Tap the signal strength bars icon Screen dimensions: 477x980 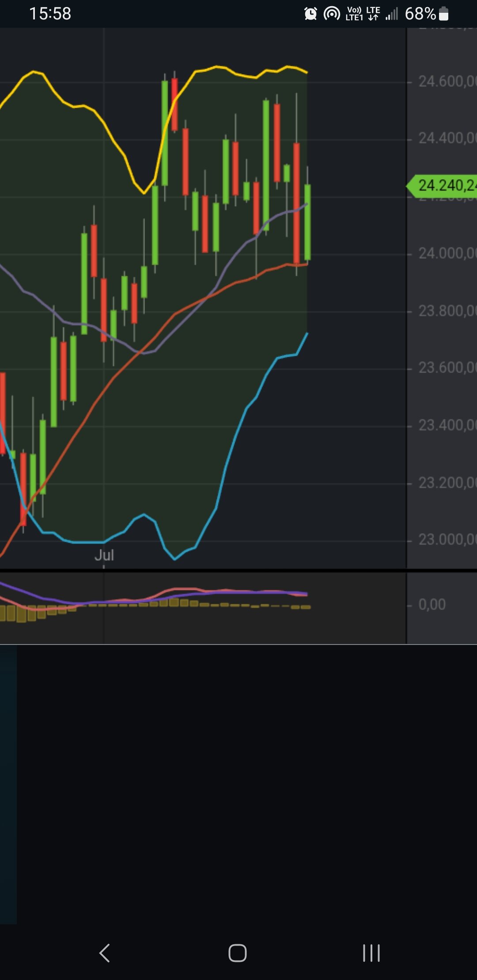(x=391, y=14)
